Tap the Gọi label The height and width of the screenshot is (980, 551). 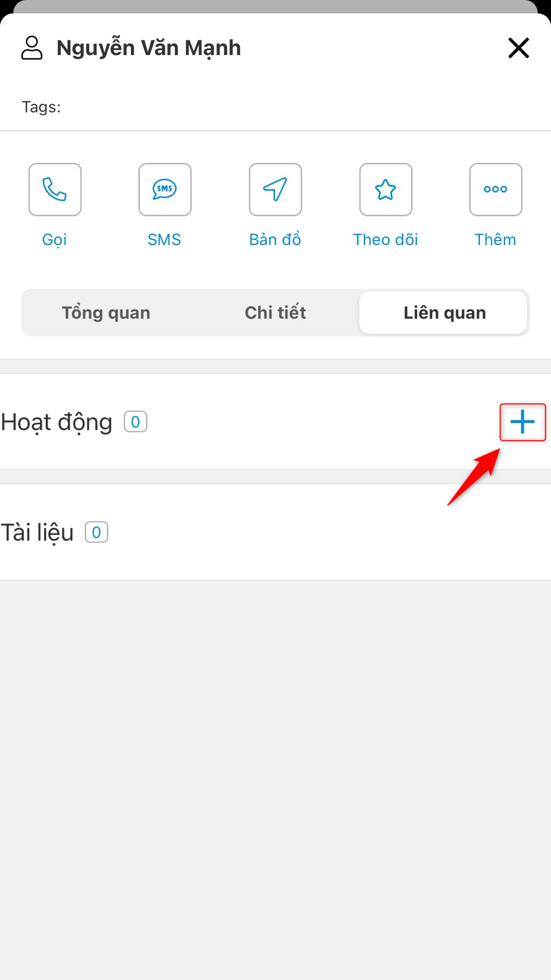55,239
